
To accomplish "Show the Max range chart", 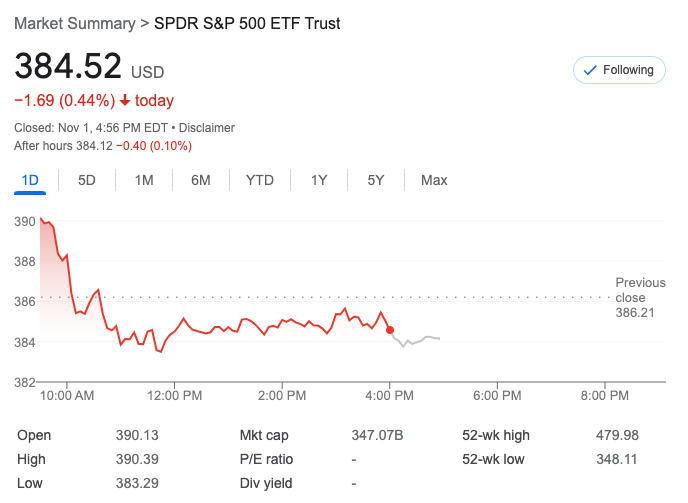I will [434, 180].
